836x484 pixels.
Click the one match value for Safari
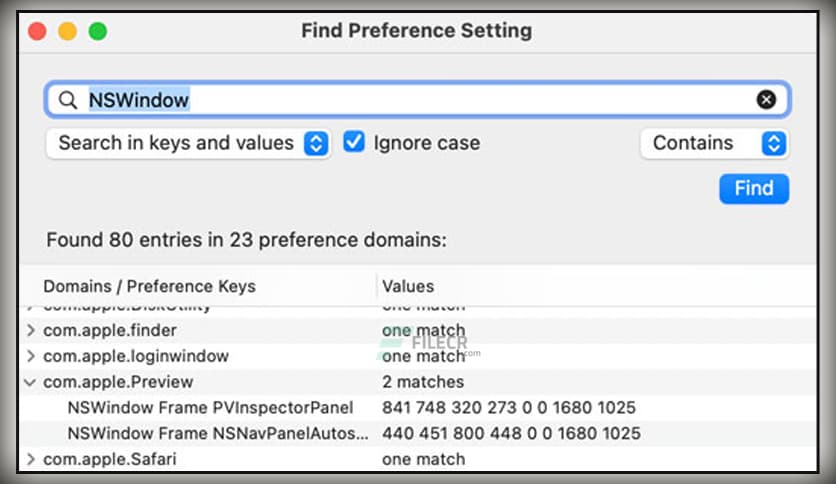tap(423, 459)
